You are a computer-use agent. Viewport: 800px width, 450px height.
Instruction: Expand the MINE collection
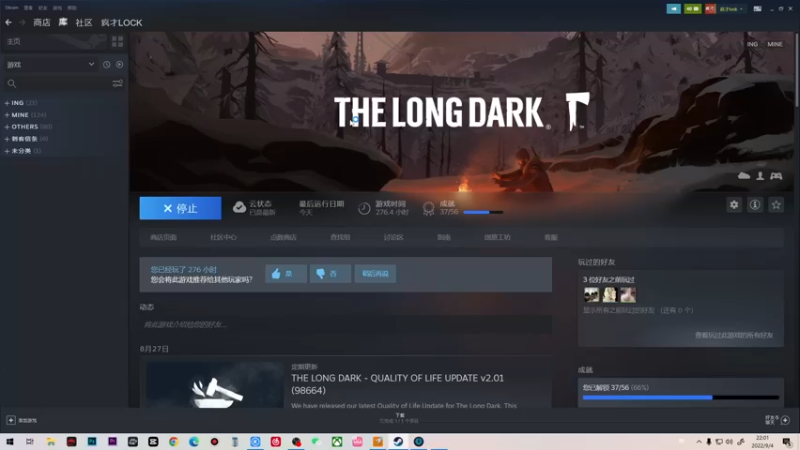point(7,115)
